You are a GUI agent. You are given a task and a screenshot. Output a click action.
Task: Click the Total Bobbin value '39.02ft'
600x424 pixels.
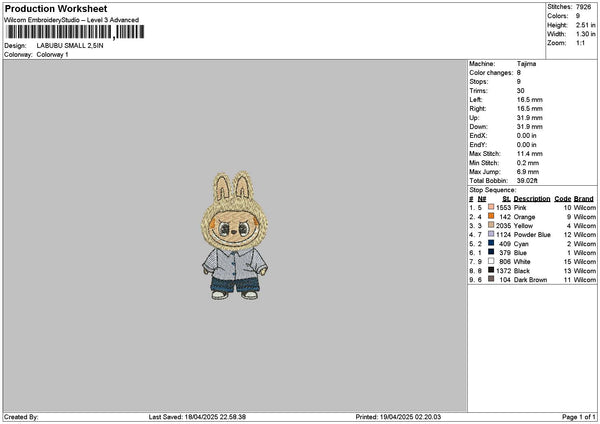tap(527, 181)
